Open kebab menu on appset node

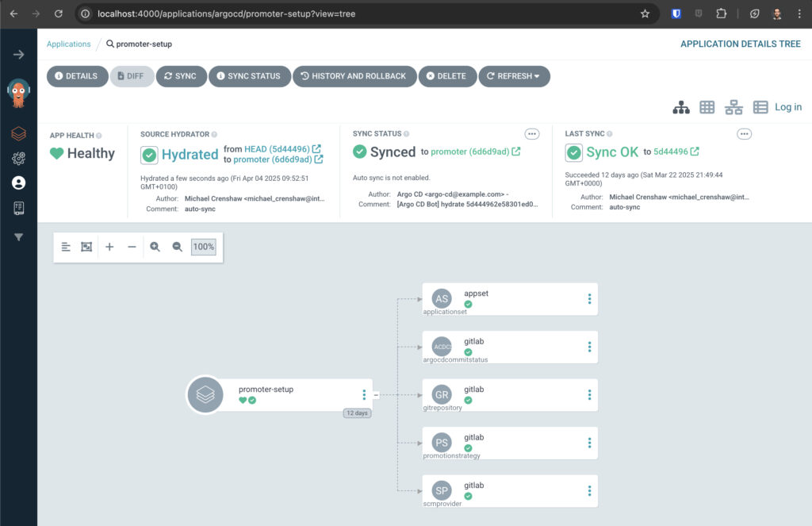tap(589, 299)
